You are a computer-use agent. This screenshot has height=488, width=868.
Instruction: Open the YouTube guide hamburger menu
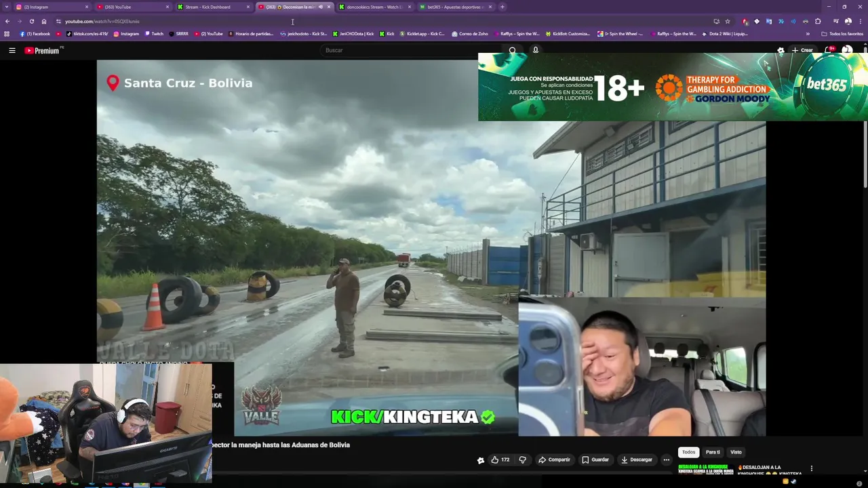(x=12, y=50)
